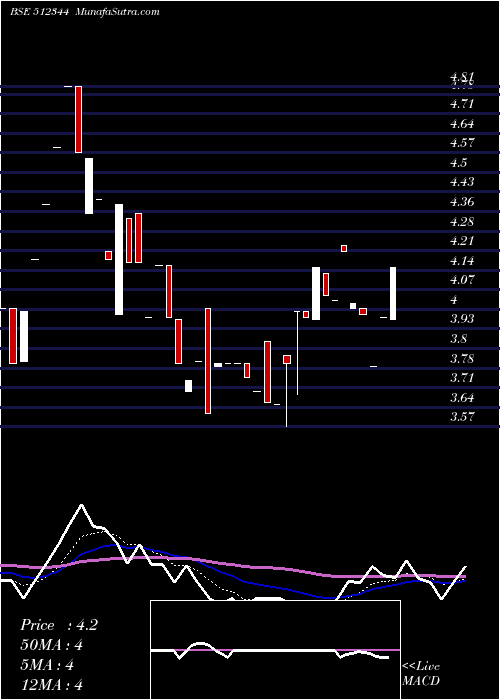Viewport: 500px width, 700px height.
Task: Click the 4.21 price axis label
Action: pos(462,242)
